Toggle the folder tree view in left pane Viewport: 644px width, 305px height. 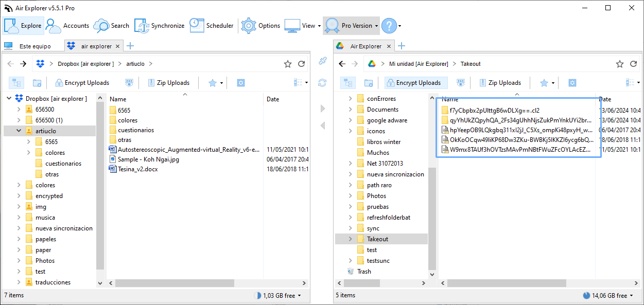(16, 82)
